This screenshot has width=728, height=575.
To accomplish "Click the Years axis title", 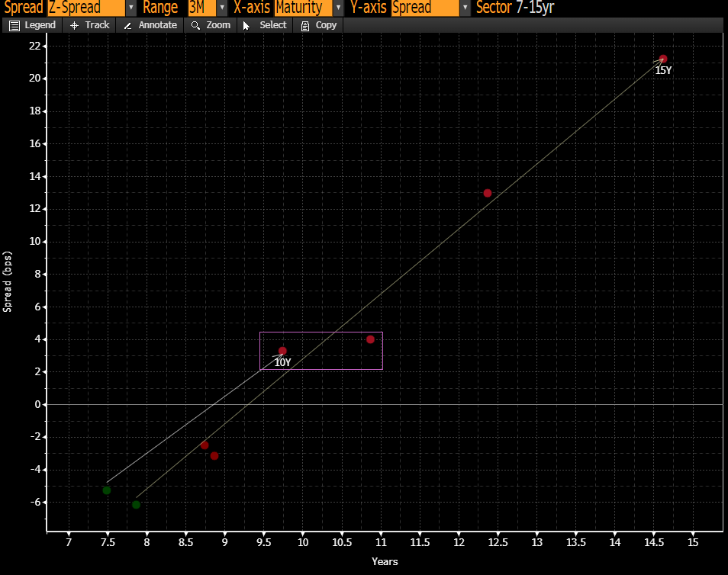I will click(385, 561).
